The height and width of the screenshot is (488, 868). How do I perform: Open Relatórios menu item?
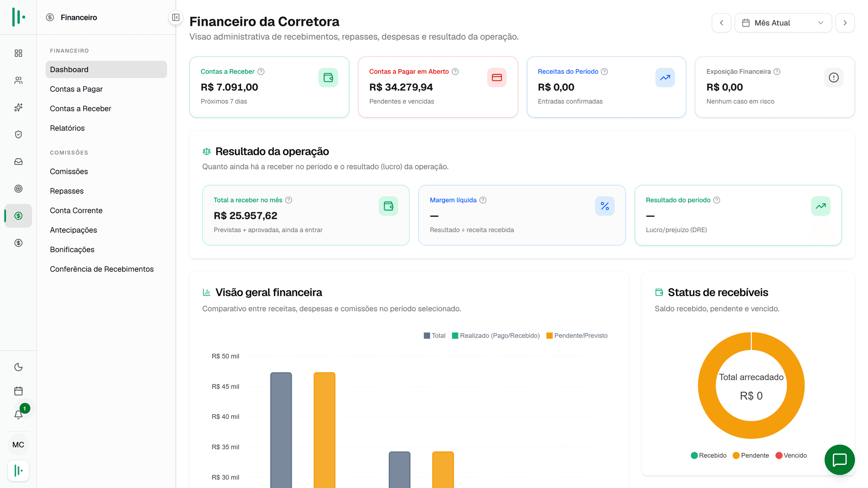(x=106, y=128)
